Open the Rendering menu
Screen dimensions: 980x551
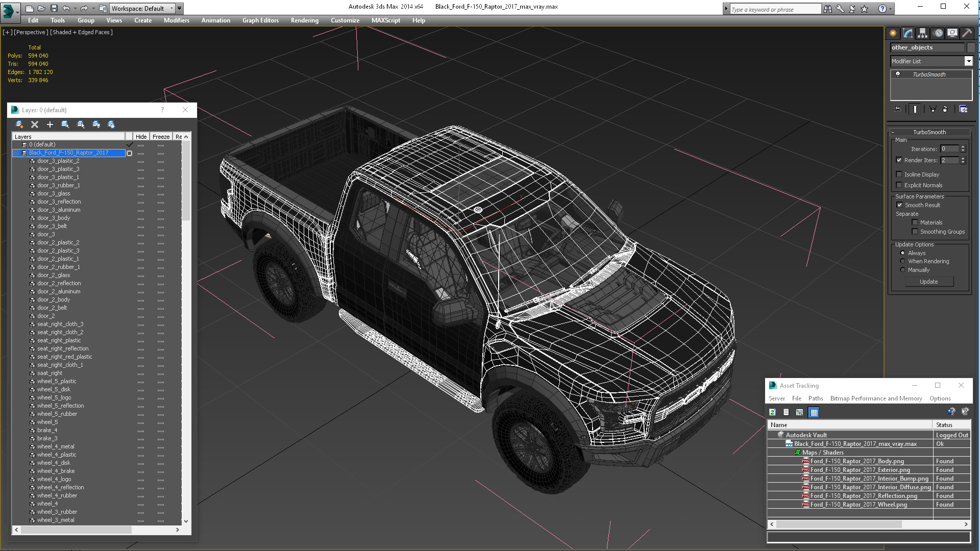pos(305,20)
